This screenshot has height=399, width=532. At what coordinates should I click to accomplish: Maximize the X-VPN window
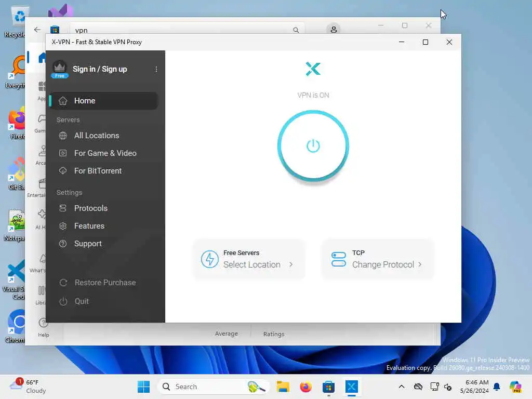tap(425, 42)
